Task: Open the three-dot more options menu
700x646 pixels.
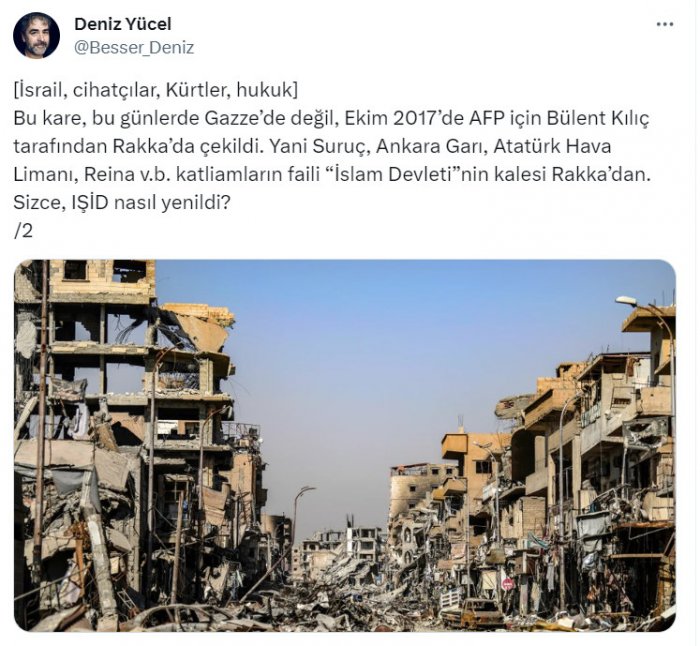Action: coord(664,24)
